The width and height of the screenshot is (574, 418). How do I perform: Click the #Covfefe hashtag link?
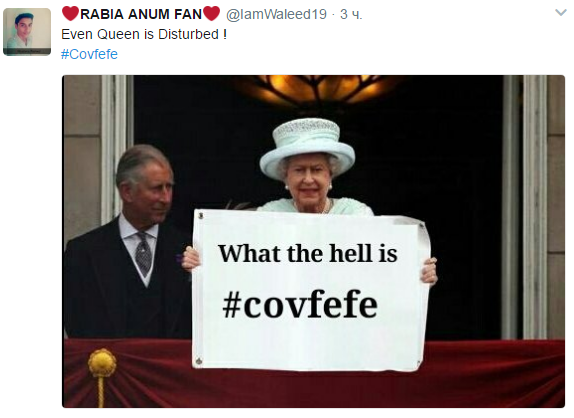pos(89,54)
